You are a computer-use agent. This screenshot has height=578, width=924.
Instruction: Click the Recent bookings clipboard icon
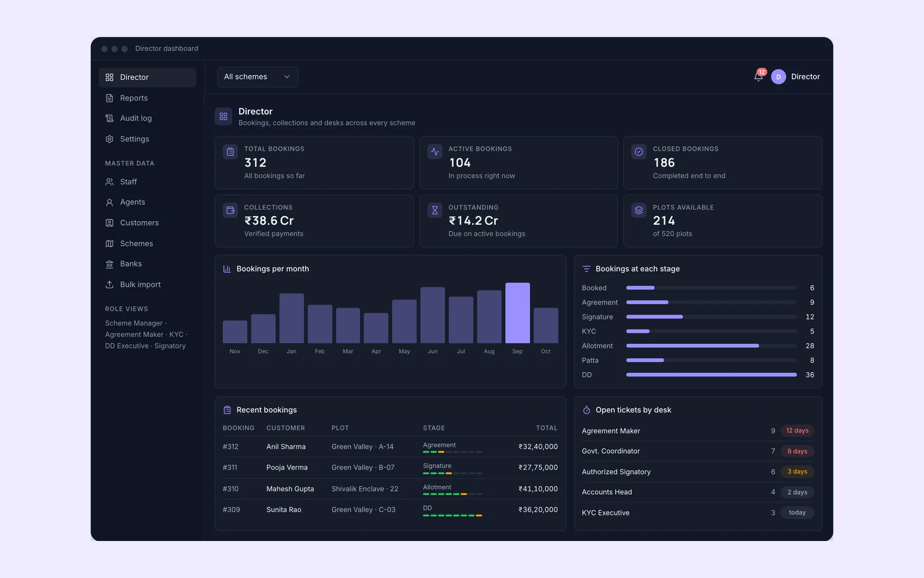point(227,410)
